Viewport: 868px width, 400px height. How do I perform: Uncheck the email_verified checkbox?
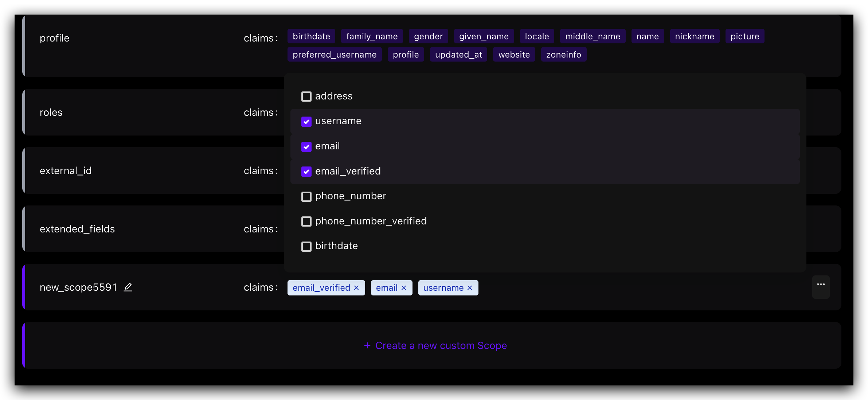(306, 171)
